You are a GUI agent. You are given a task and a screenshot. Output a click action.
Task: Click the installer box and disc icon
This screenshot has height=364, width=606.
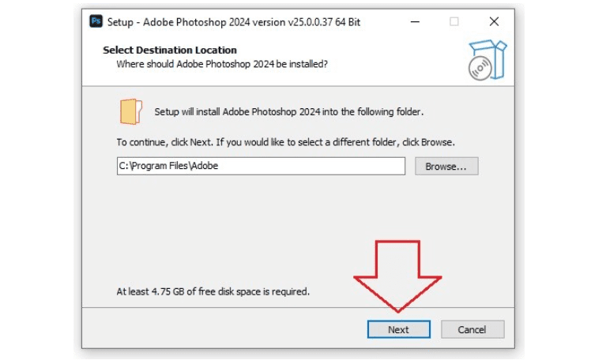485,61
